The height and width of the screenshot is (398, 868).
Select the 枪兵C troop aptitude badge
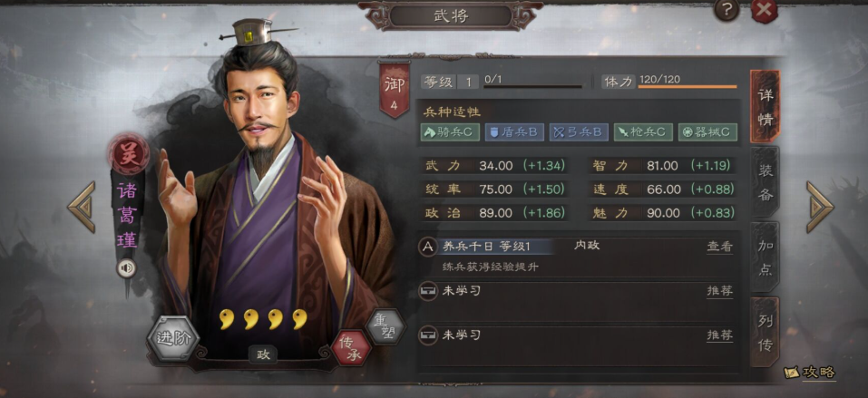click(x=643, y=131)
